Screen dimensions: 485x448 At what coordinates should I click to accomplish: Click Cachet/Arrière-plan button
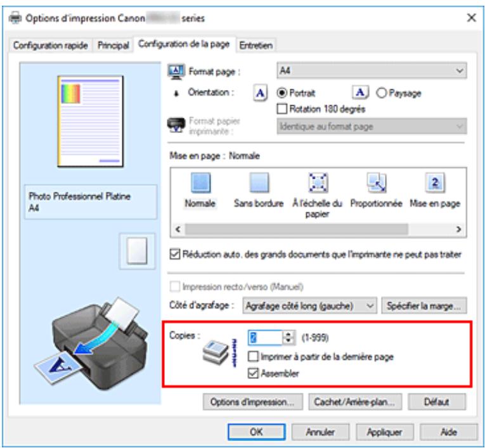tap(355, 402)
